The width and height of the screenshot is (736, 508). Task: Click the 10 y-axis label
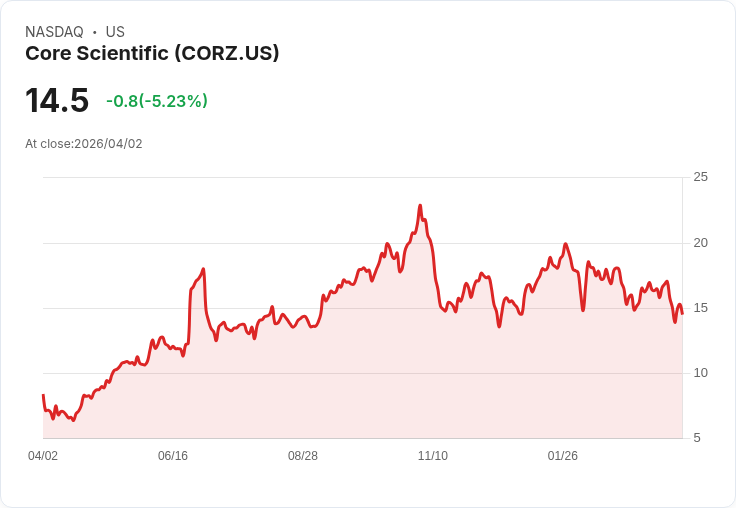[x=700, y=372]
